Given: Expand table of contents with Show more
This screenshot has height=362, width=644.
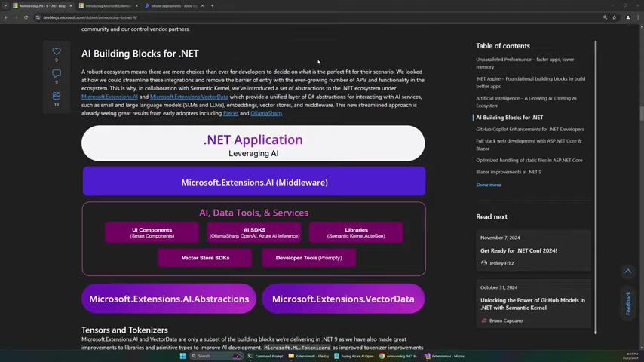Looking at the screenshot, I should (x=489, y=186).
